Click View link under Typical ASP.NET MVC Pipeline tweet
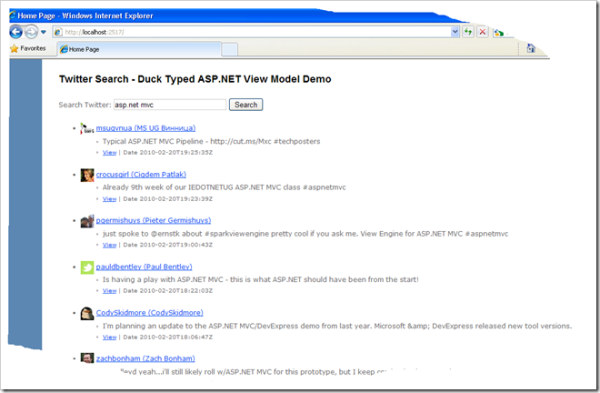The image size is (600, 393). click(x=109, y=153)
